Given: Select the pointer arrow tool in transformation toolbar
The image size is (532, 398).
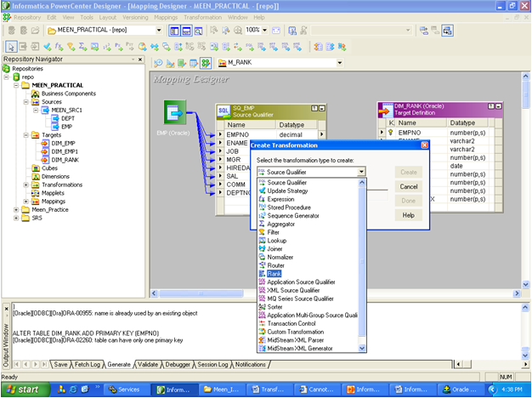Looking at the screenshot, I should [11, 47].
